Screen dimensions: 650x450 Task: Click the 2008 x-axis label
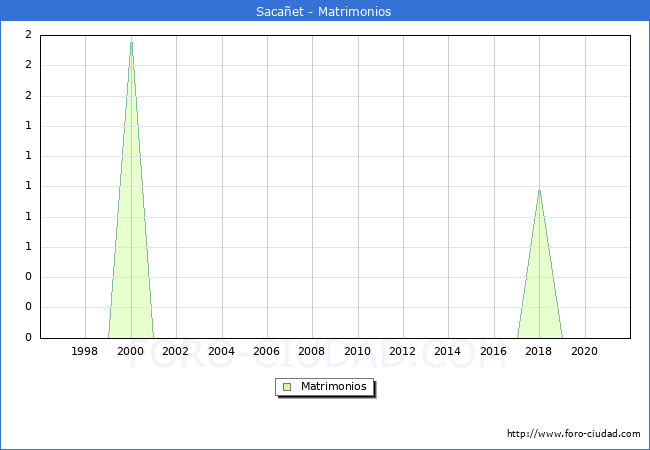click(x=312, y=351)
